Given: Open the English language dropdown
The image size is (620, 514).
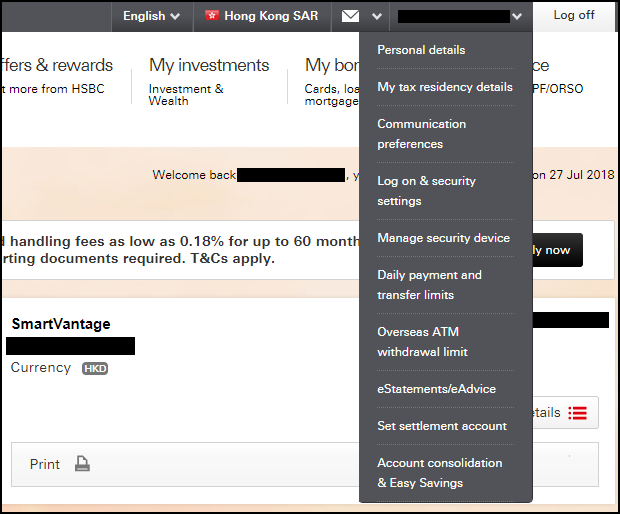Looking at the screenshot, I should pyautogui.click(x=152, y=16).
